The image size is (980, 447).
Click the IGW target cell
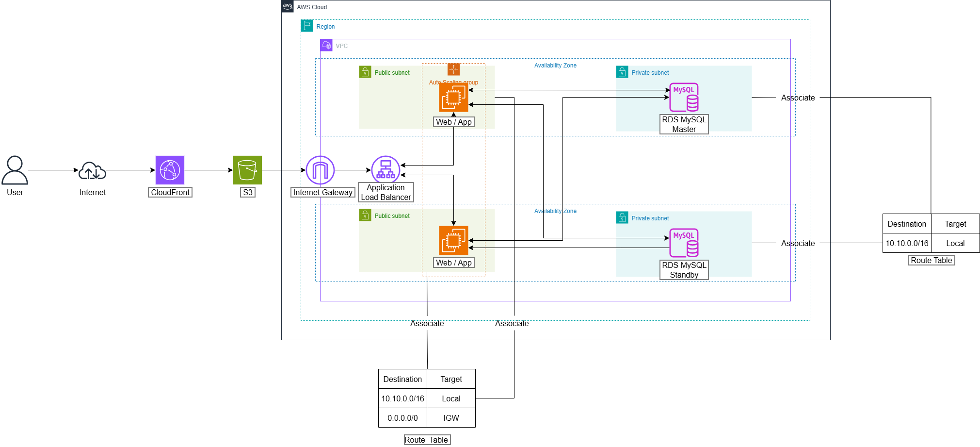coord(451,418)
